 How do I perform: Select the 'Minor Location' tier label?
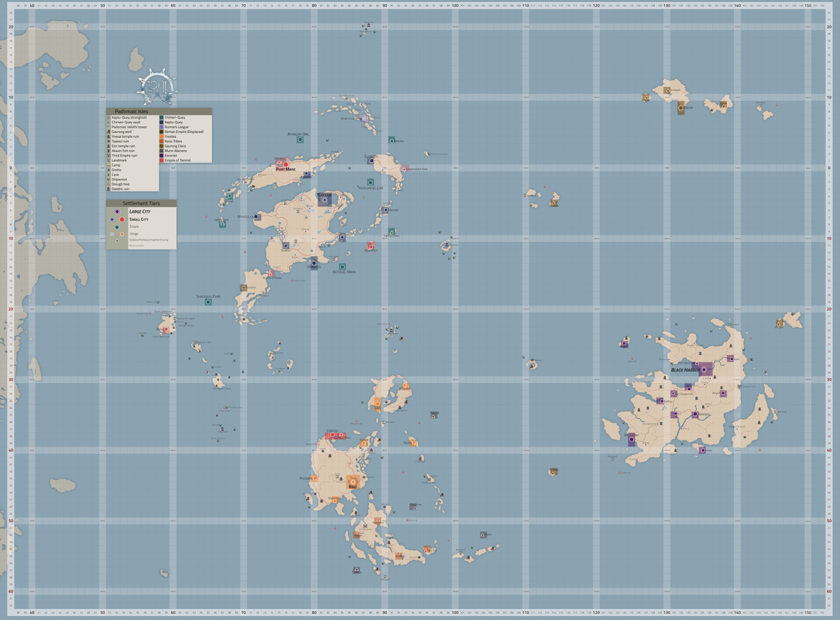136,246
